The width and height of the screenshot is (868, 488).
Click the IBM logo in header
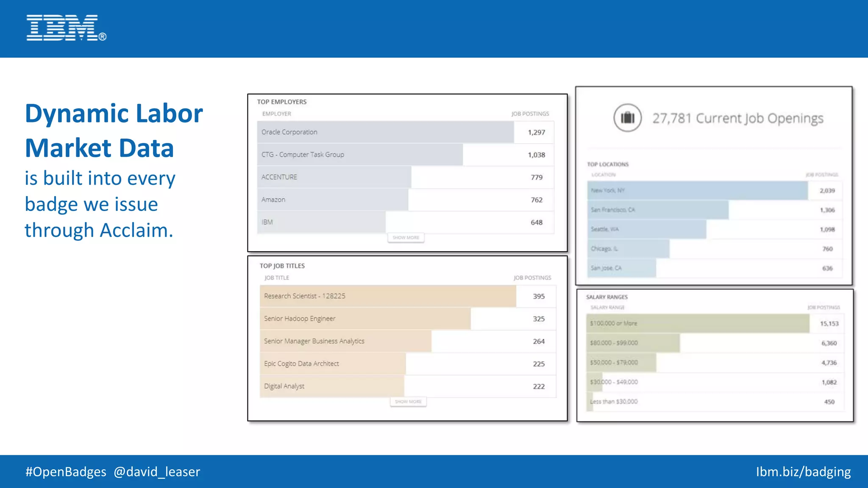[x=66, y=28]
